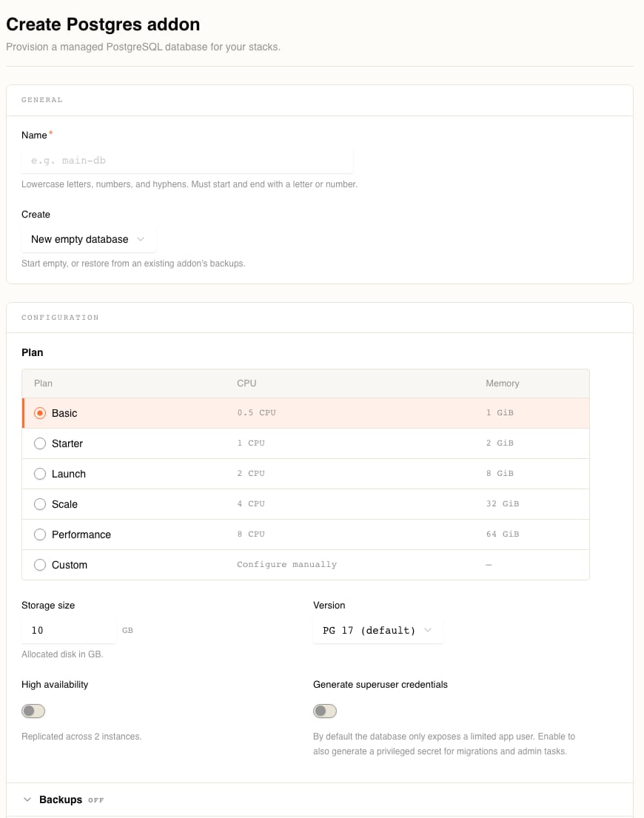Click the '4 CPU' cell in Scale row
This screenshot has height=818, width=644.
(251, 503)
